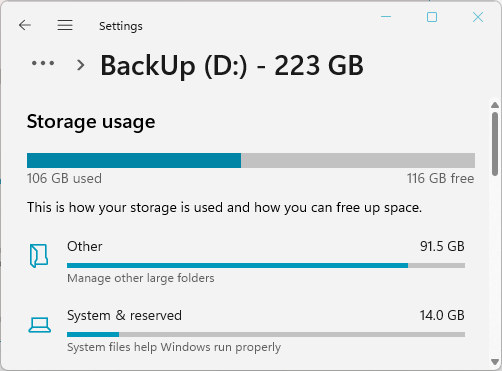
Task: Click the Other usage progress bar
Action: click(x=266, y=266)
